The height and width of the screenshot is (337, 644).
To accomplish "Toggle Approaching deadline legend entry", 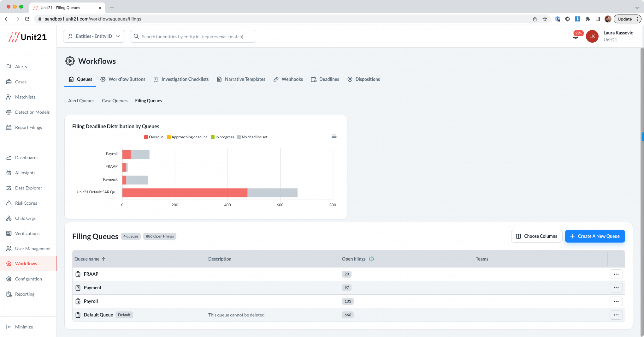I will tap(187, 137).
